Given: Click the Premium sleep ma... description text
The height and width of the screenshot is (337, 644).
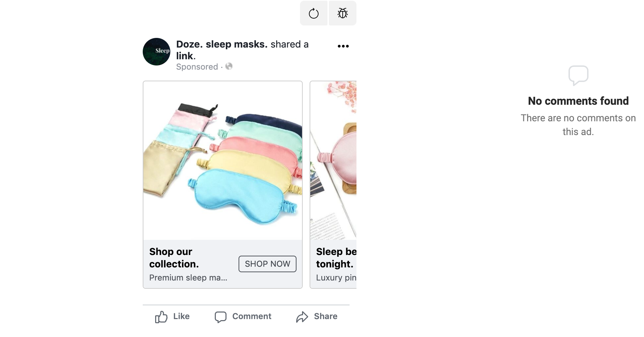Looking at the screenshot, I should (188, 277).
